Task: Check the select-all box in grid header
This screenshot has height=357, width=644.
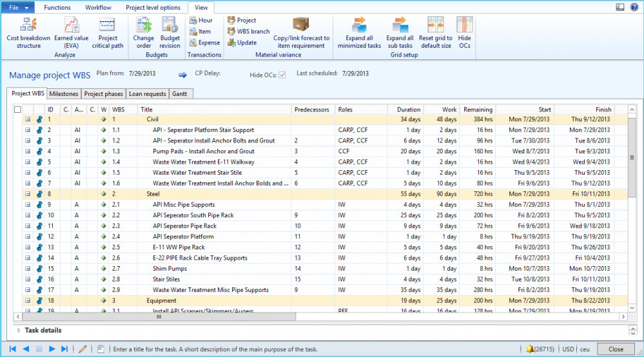Action: [17, 110]
